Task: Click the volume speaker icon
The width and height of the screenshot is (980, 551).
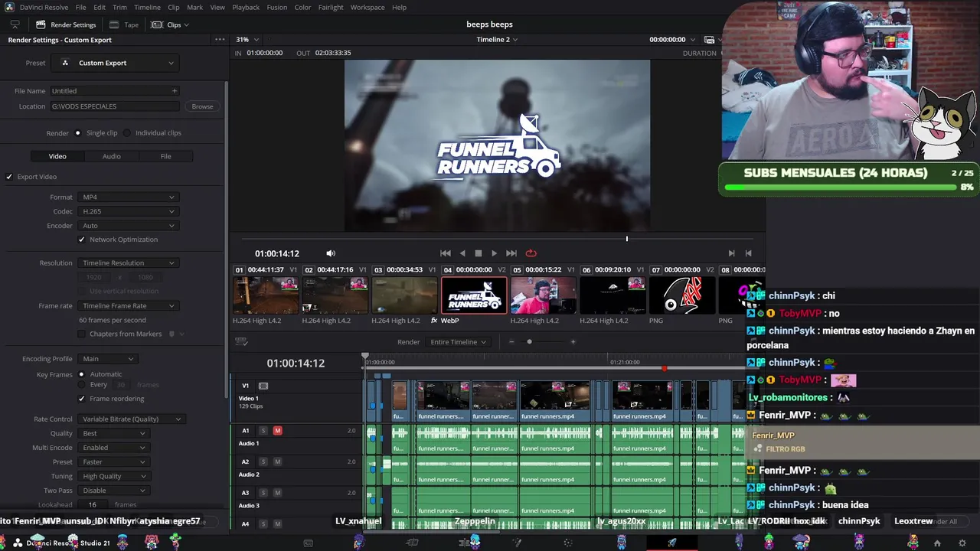Action: click(x=331, y=253)
